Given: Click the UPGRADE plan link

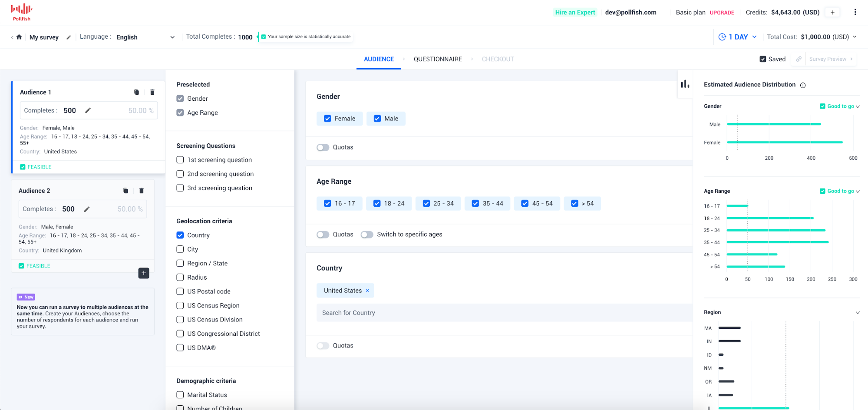Looking at the screenshot, I should 722,13.
